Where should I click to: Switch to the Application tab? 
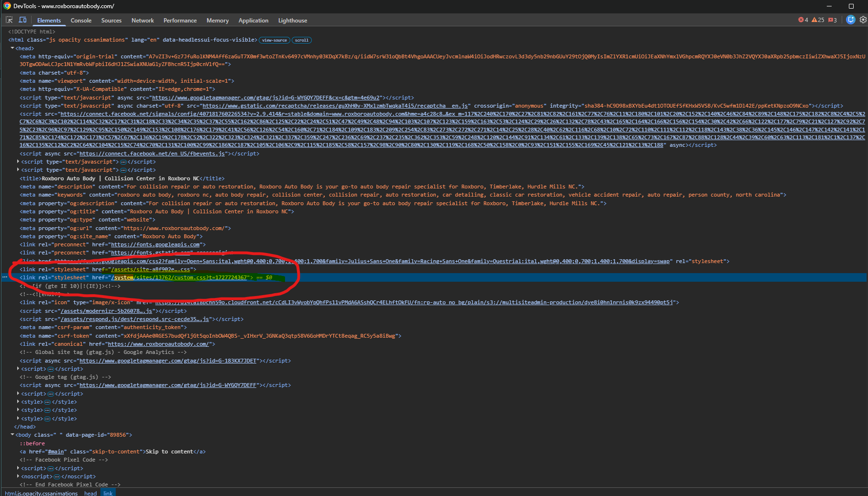click(253, 21)
